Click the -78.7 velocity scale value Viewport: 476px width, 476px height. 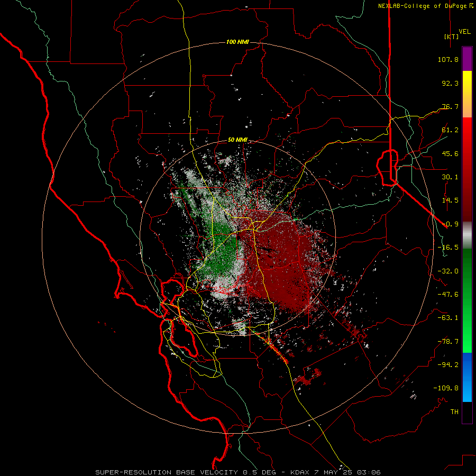pos(448,342)
